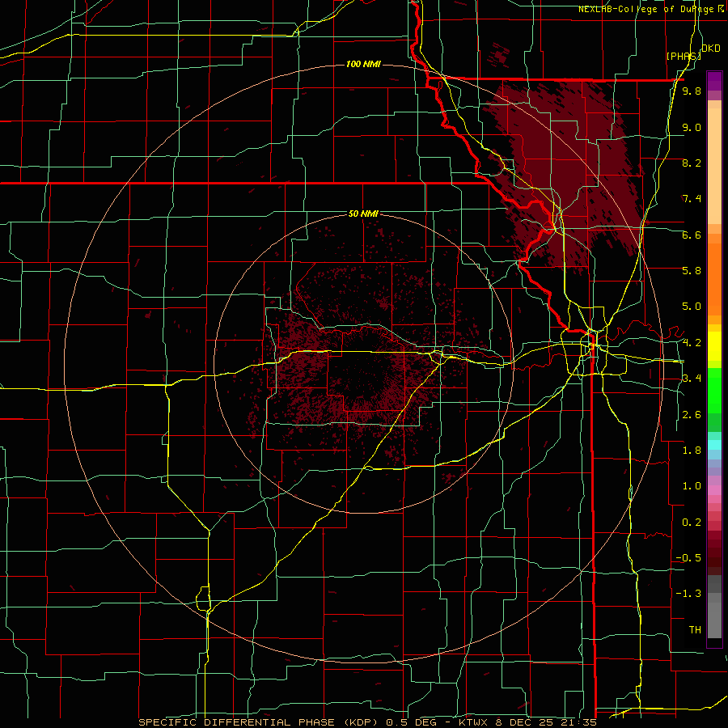728x728 pixels.
Task: Click the 5.0 value on the color scale
Action: (692, 307)
